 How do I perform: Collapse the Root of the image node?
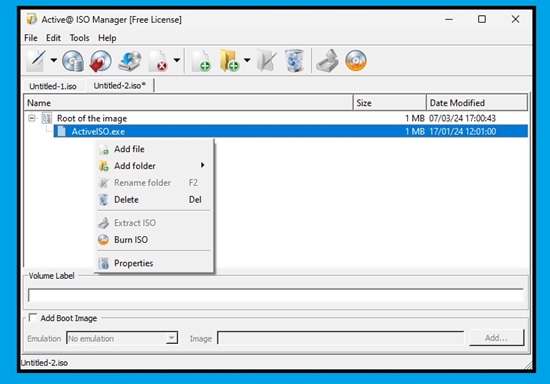click(x=32, y=118)
